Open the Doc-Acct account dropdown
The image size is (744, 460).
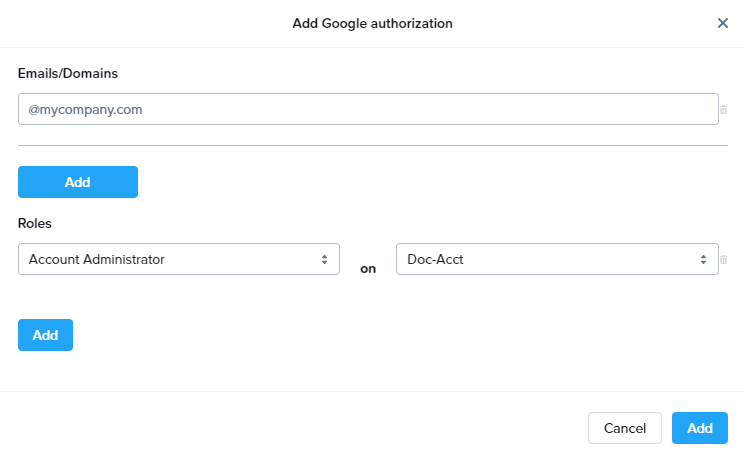pos(556,259)
